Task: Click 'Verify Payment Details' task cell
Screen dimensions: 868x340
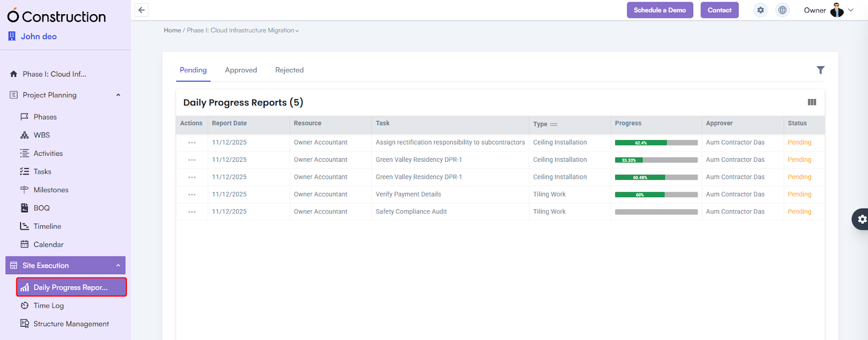Action: point(408,194)
